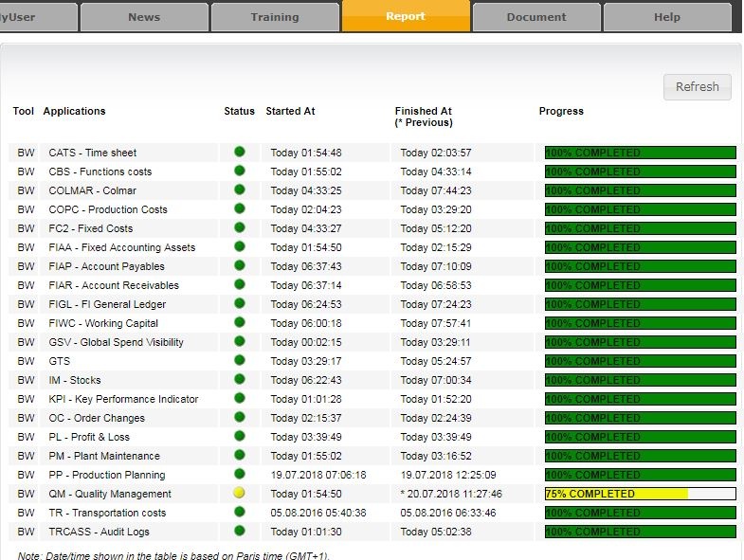
Task: Click the status dot for GTS row
Action: coord(239,360)
